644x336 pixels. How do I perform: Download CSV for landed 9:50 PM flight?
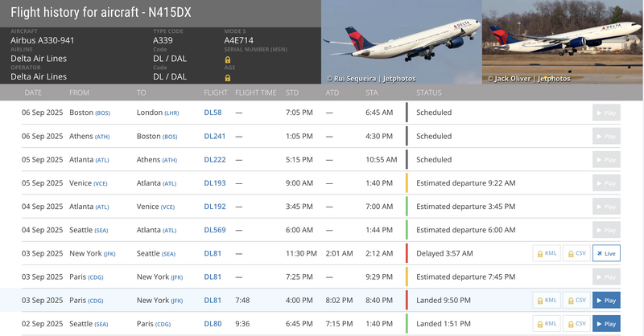click(576, 301)
